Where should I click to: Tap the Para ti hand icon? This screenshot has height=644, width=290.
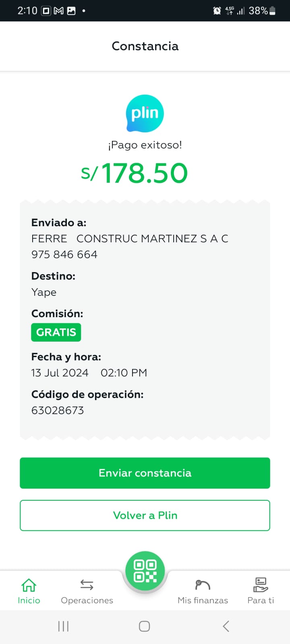(x=261, y=585)
